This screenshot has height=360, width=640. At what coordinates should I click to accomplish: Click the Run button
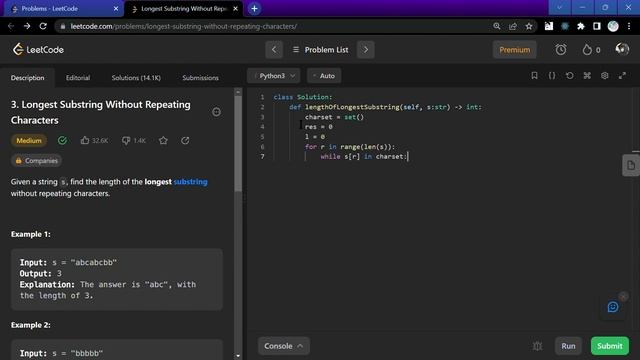(568, 346)
